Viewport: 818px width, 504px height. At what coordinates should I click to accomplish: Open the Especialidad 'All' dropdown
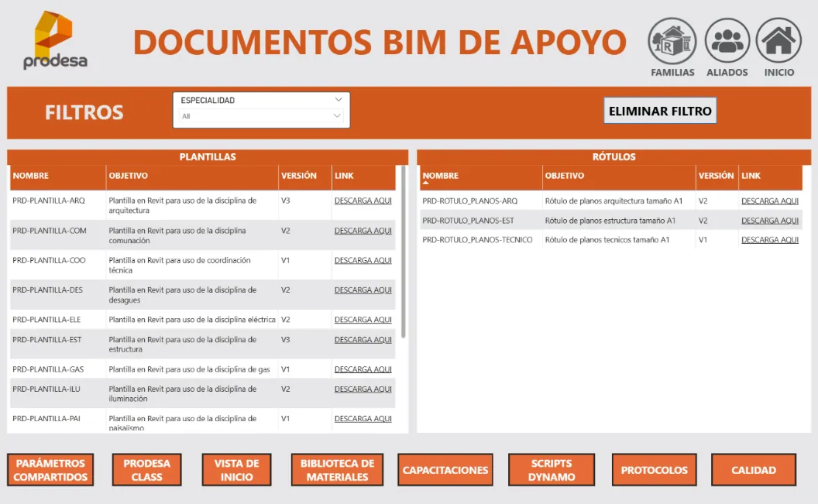261,116
